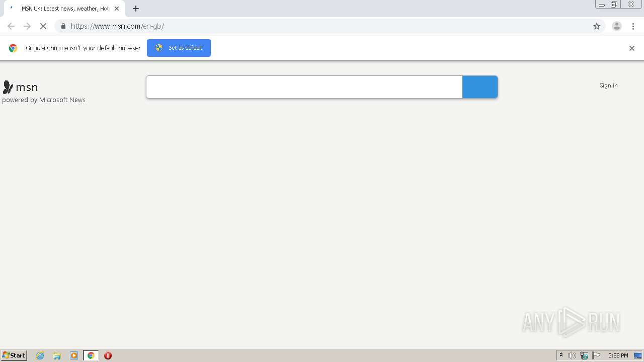This screenshot has height=362, width=644.
Task: Focus the MSN web search box
Action: coord(304,87)
